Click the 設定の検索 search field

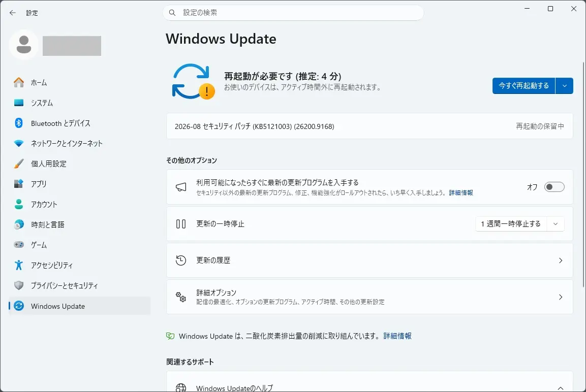[293, 13]
